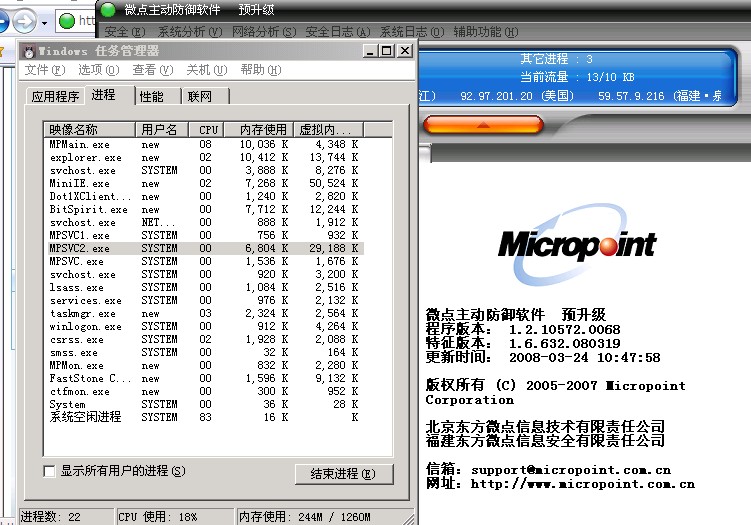Select the winlogon.exe process row

(205, 326)
